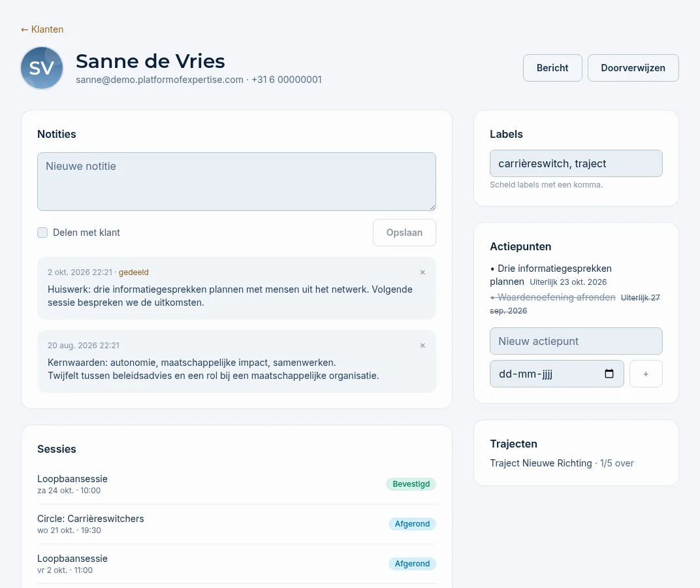Click the dd-mm-jjjj date field text
This screenshot has height=588, width=700.
(x=526, y=374)
